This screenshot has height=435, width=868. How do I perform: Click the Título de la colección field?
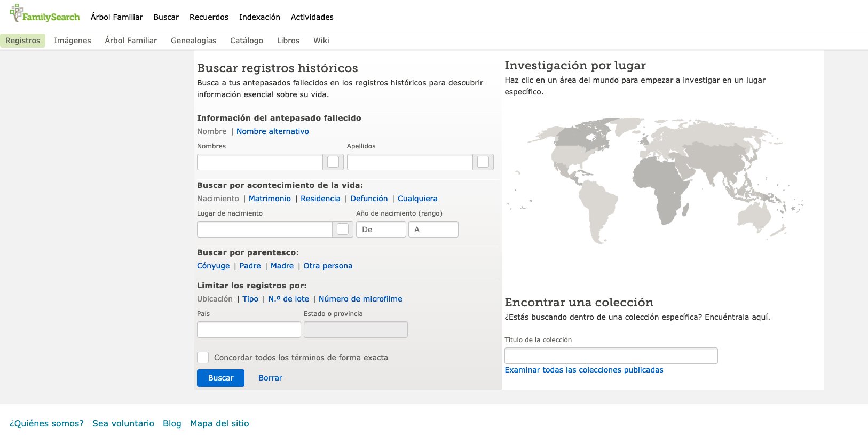[611, 355]
